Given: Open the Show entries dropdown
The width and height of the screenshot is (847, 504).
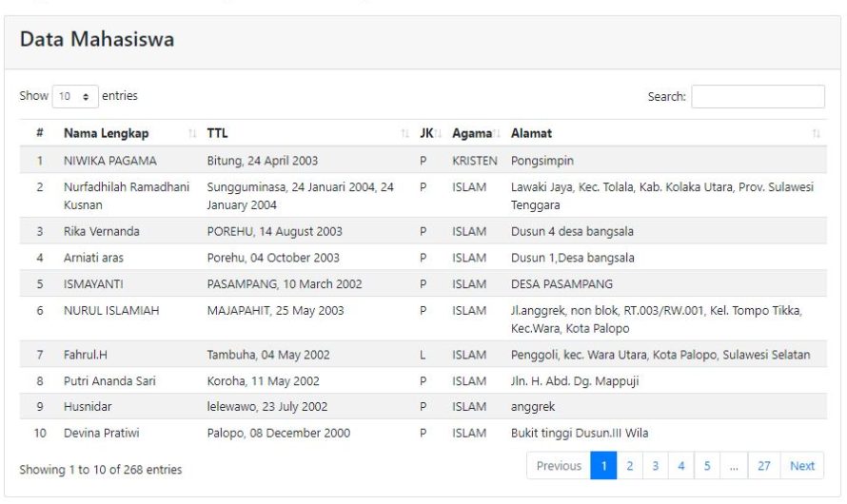Looking at the screenshot, I should 75,96.
